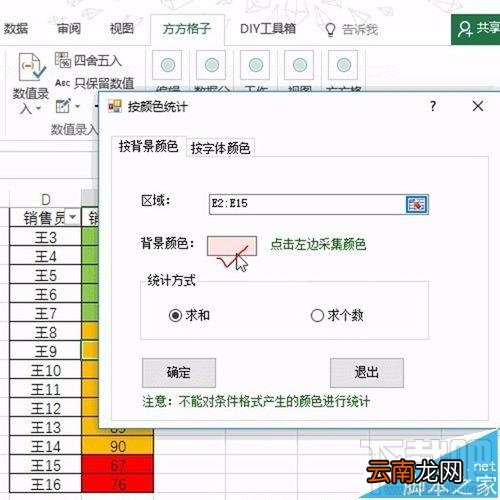Viewport: 500px width, 500px height.
Task: Click the 确定 button
Action: [179, 373]
